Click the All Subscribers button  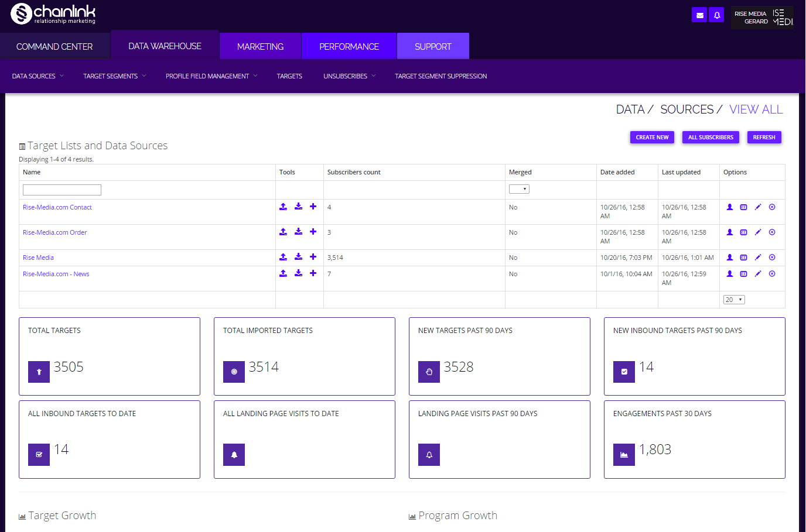pos(711,137)
